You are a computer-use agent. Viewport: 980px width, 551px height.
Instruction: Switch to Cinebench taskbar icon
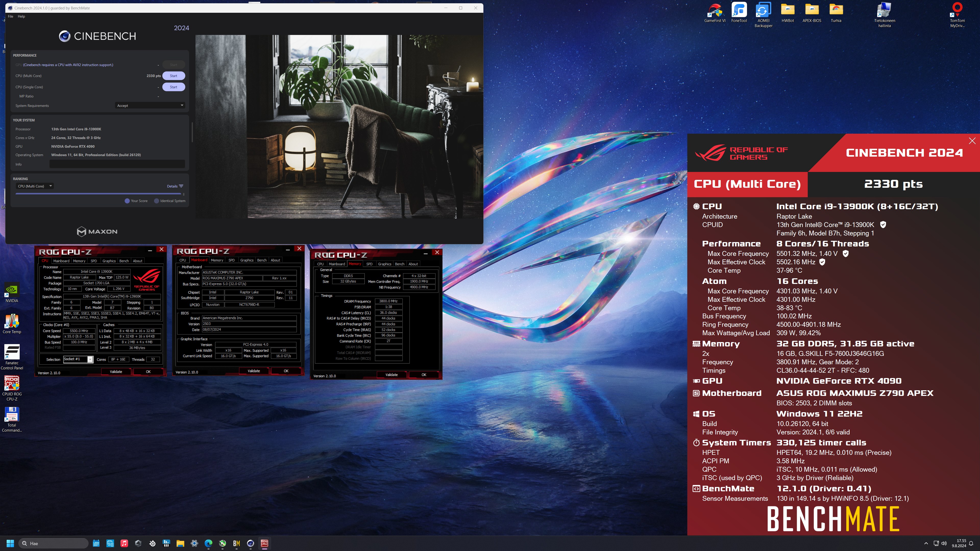tap(250, 543)
